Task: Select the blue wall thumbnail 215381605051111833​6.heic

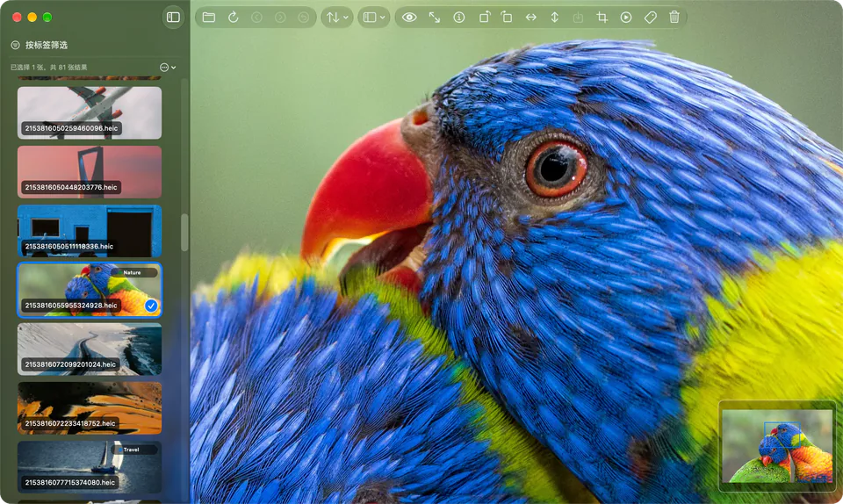Action: click(90, 231)
